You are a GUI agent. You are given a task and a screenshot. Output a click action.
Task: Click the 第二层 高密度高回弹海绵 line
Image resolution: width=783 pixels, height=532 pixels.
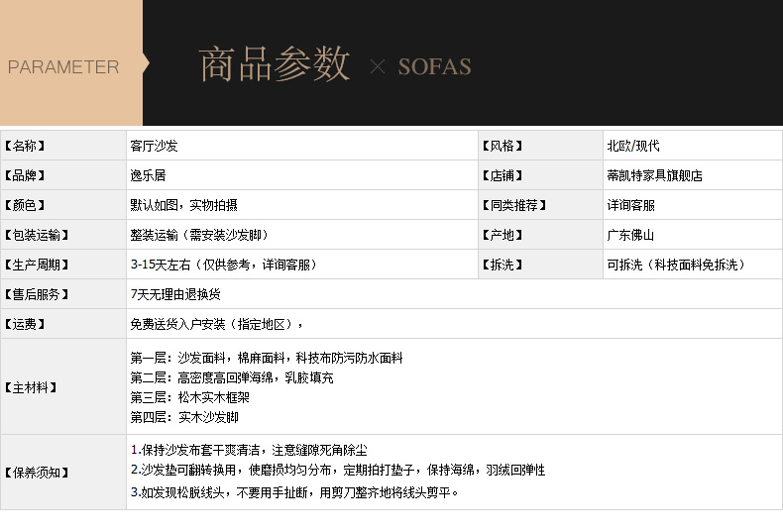point(232,377)
